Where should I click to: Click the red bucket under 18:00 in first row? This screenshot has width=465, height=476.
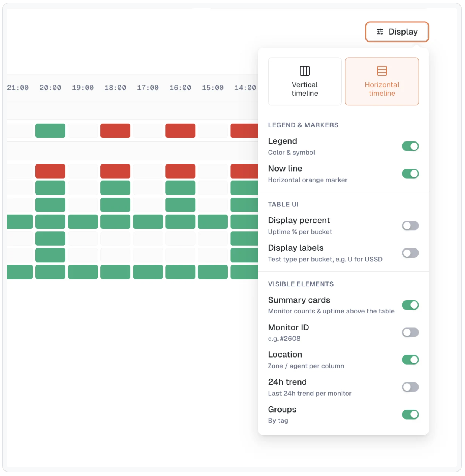[115, 131]
